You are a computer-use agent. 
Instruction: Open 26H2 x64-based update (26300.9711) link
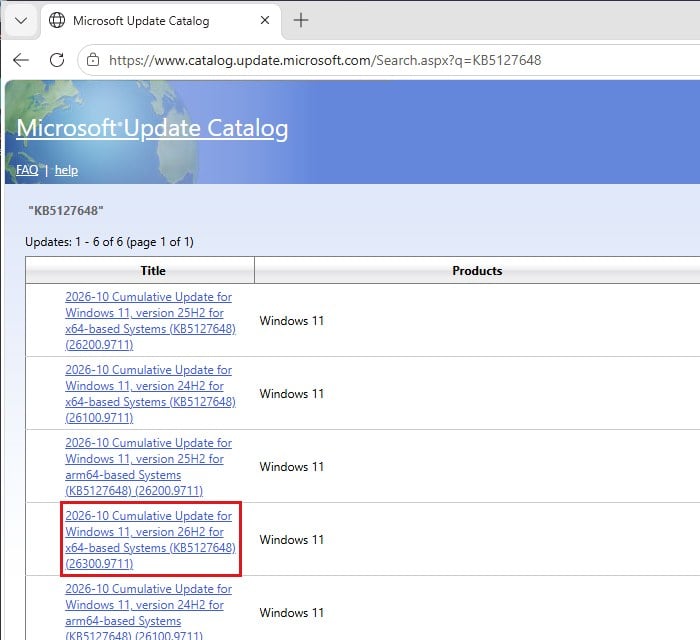[150, 540]
